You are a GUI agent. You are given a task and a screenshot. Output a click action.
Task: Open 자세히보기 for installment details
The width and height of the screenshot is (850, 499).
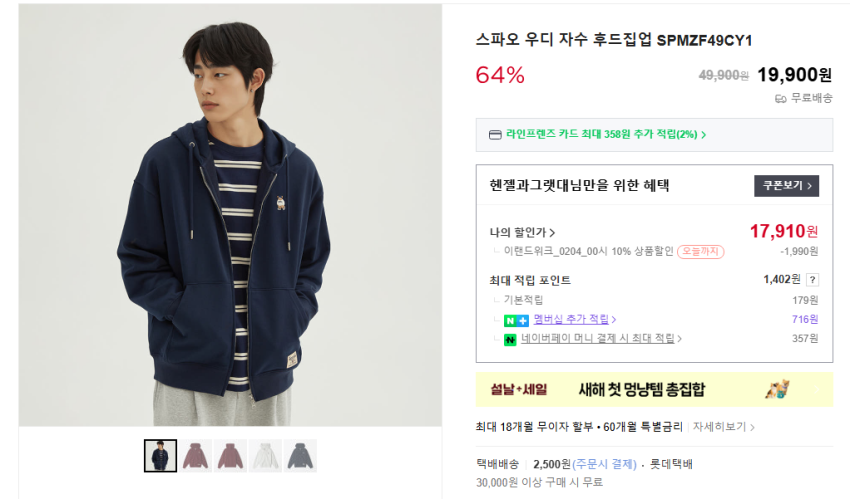click(724, 427)
